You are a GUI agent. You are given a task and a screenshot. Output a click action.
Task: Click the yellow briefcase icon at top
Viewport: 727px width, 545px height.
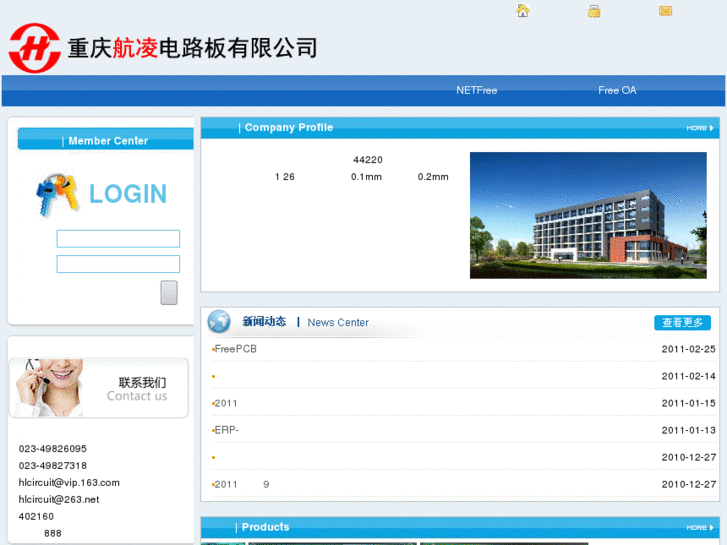[x=594, y=11]
